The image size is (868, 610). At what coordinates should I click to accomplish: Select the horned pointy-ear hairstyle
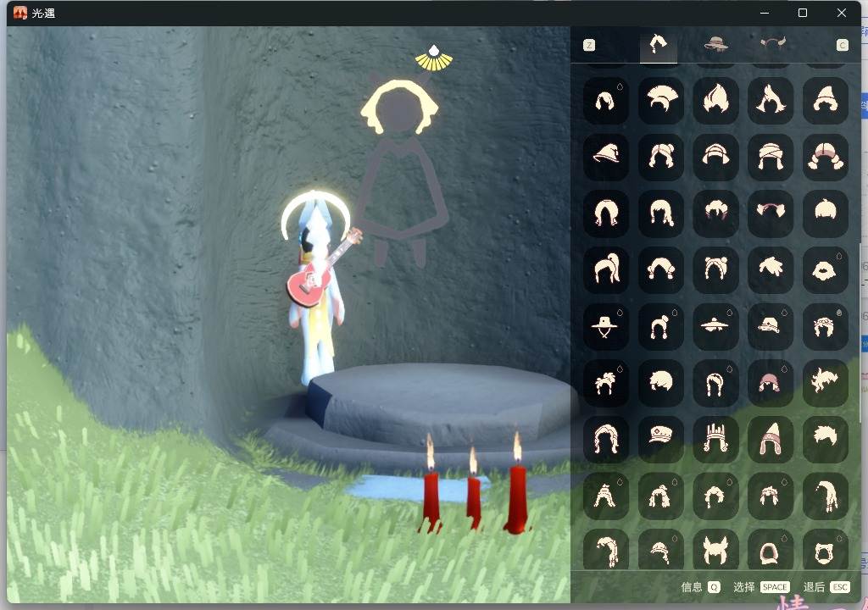click(715, 551)
